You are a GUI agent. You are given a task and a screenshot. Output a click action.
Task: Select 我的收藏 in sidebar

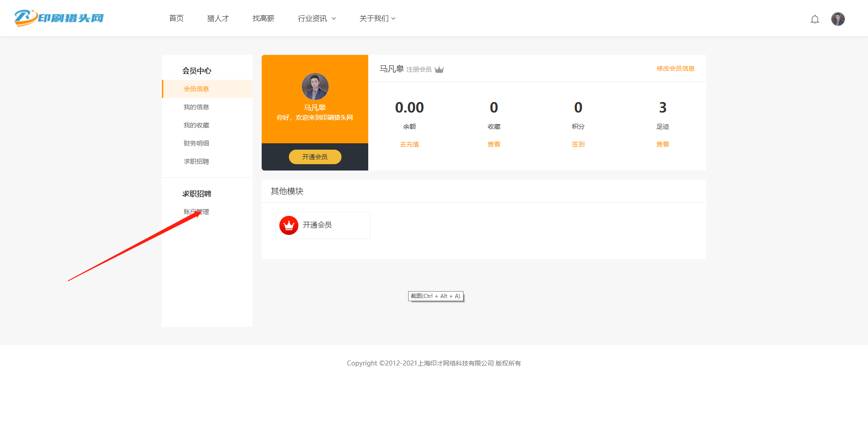click(196, 125)
